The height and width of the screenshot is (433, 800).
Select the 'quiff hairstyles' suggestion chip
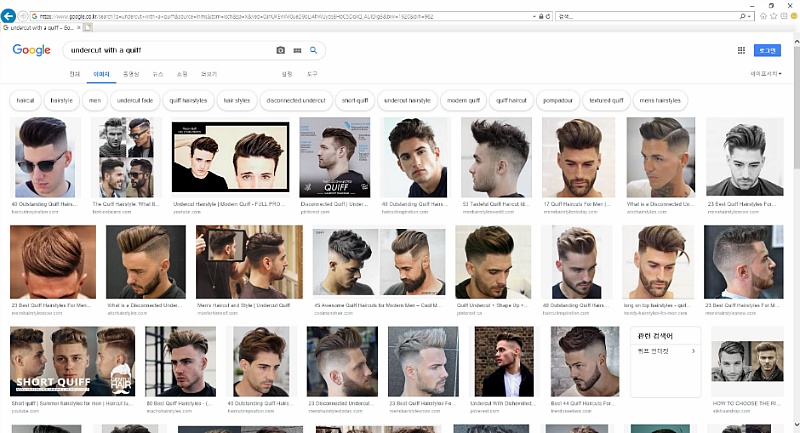(x=188, y=100)
